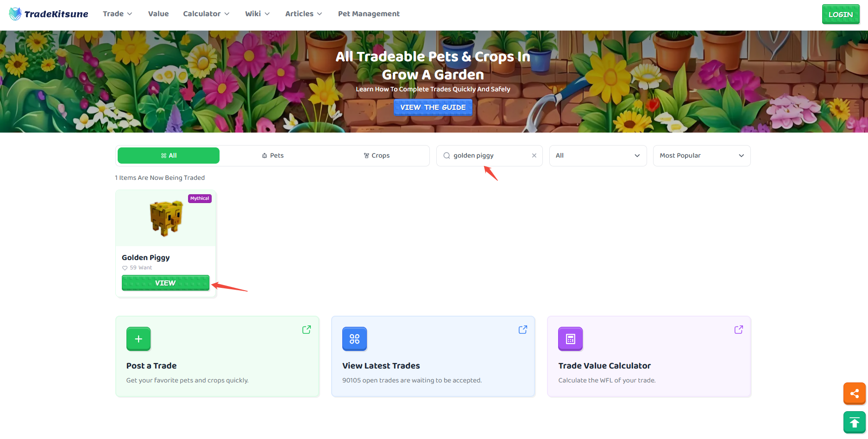
Task: Click the Mythical rarity badge
Action: point(200,198)
